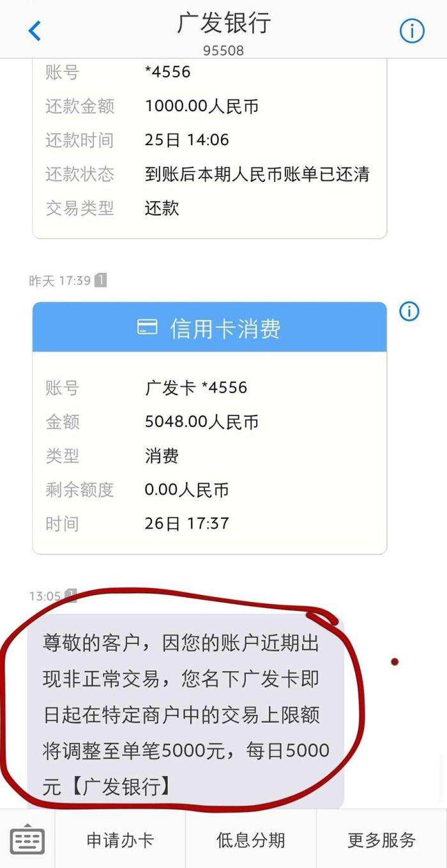This screenshot has width=447, height=868.
Task: Tap the 剩余额度 0.00人民币 row
Action: pyautogui.click(x=209, y=490)
